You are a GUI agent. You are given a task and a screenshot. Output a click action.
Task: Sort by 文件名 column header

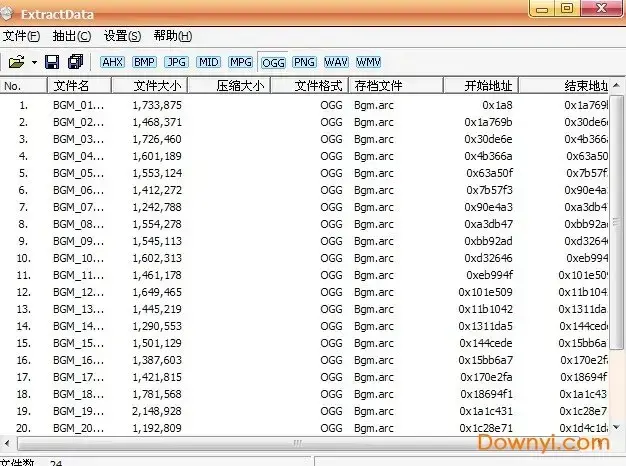pos(79,85)
